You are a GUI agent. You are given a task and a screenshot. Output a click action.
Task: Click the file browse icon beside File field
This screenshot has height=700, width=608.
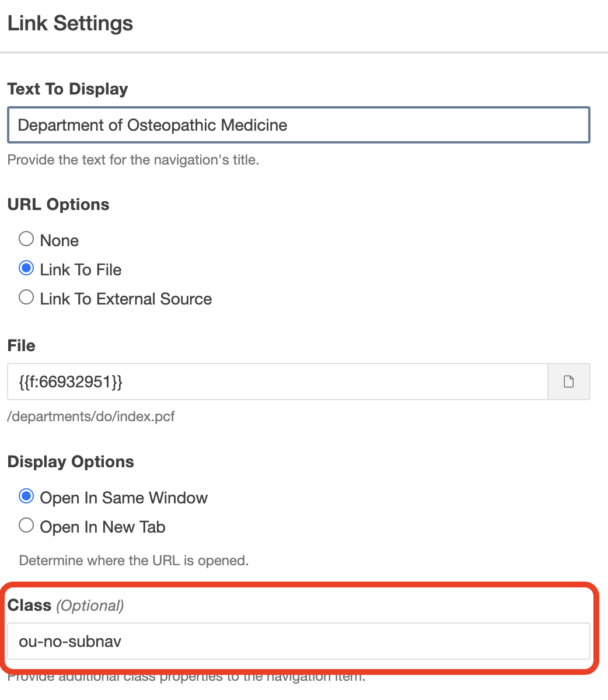tap(568, 382)
